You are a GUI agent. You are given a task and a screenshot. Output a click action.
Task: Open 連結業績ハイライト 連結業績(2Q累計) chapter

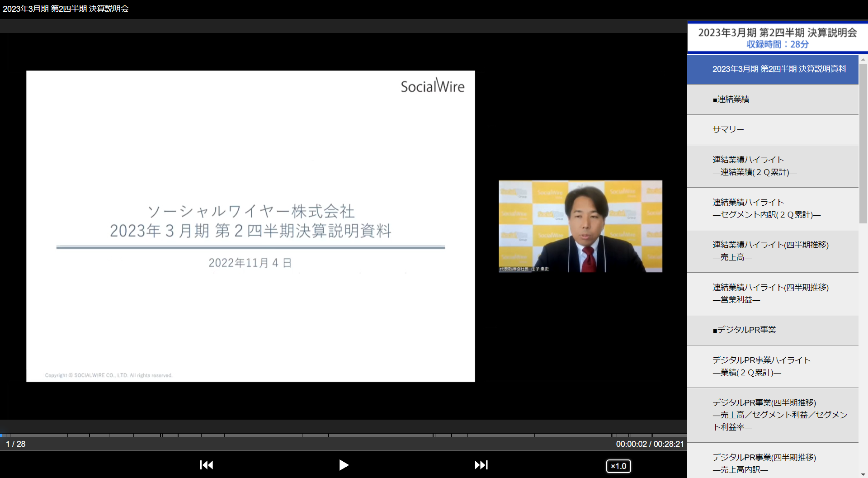pos(773,166)
